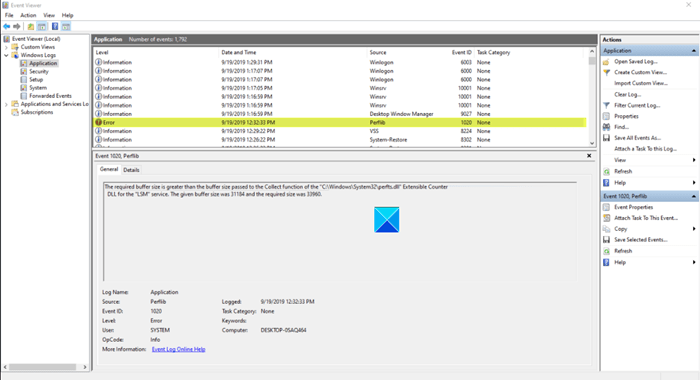Click Clear Log in Actions pane
The height and width of the screenshot is (380, 700).
coord(627,94)
